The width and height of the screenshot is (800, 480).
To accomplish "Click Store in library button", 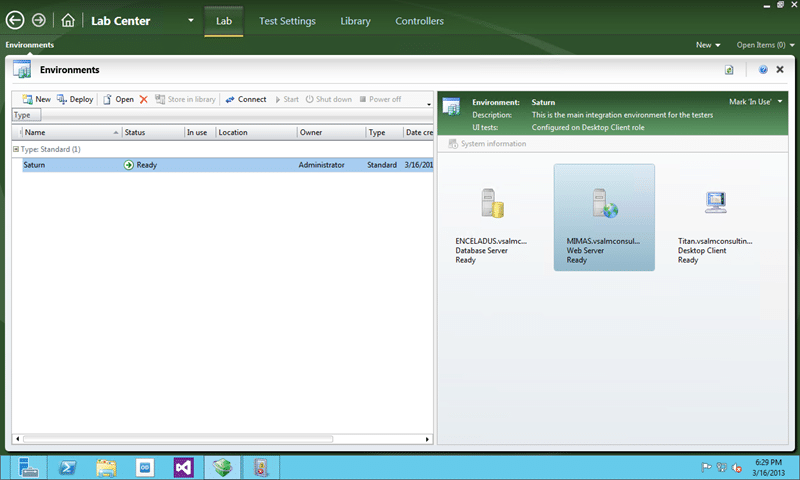I will click(185, 99).
